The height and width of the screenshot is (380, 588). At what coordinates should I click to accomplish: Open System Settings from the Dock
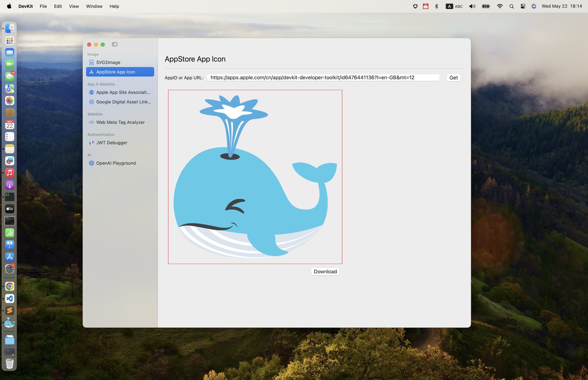pyautogui.click(x=10, y=269)
